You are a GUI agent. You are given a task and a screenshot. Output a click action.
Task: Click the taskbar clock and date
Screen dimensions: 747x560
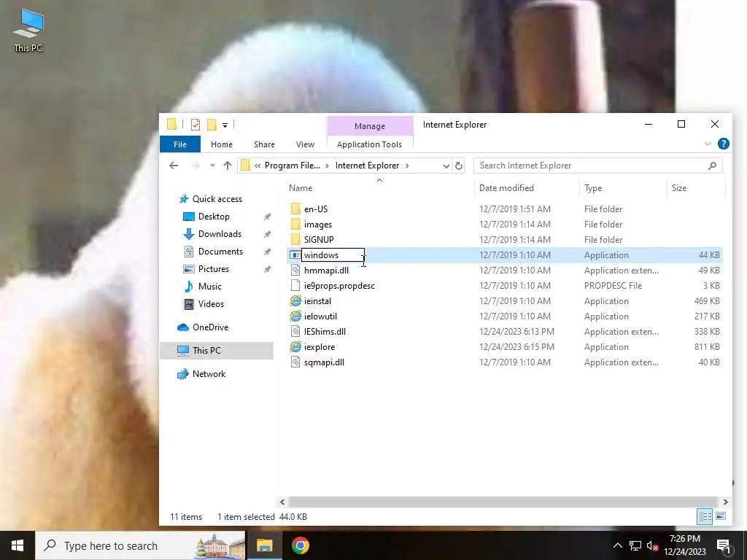(x=685, y=545)
